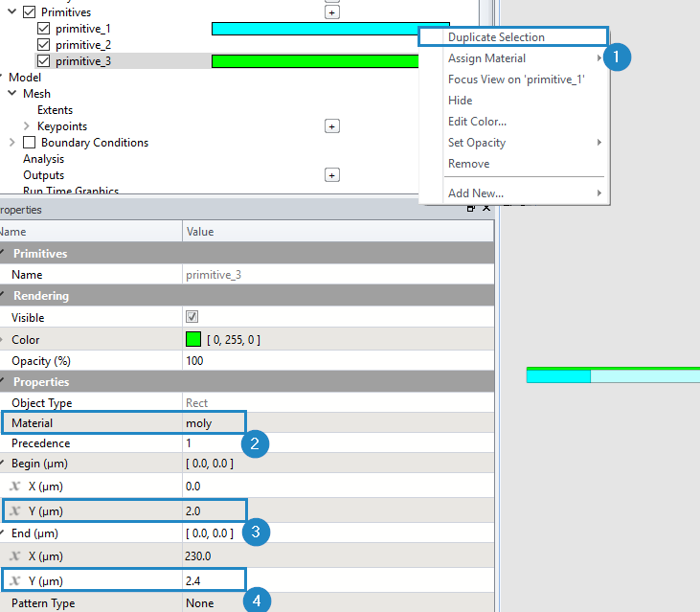This screenshot has height=612, width=700.
Task: Select primitive_3 in the tree
Action: point(83,60)
